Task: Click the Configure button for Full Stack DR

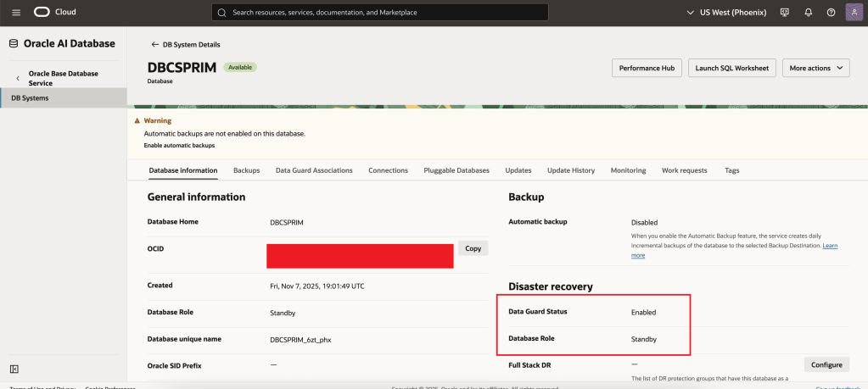Action: pos(826,364)
